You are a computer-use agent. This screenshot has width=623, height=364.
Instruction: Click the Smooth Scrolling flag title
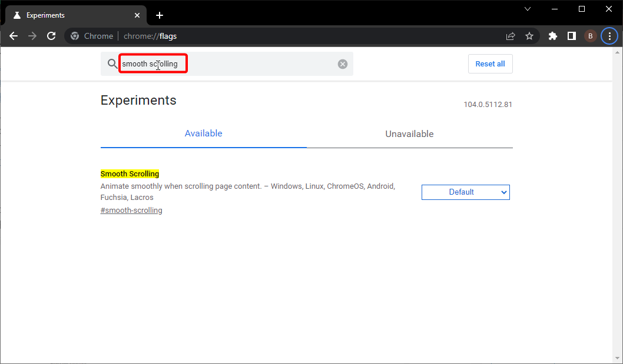130,174
